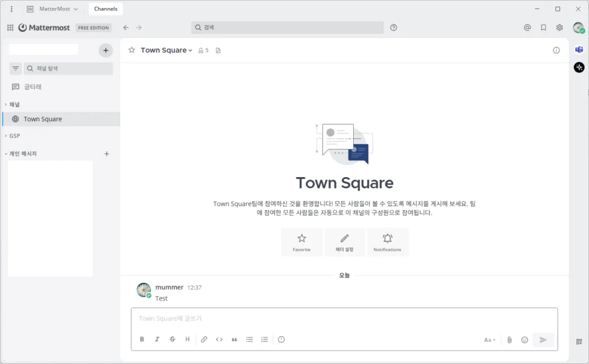This screenshot has height=364, width=589.
Task: Go forward in history
Action: (x=139, y=28)
